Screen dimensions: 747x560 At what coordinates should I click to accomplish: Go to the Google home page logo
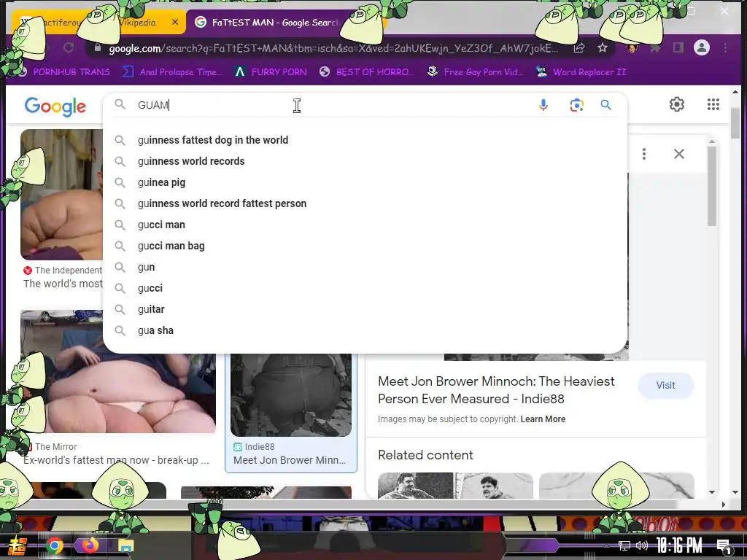pos(55,106)
